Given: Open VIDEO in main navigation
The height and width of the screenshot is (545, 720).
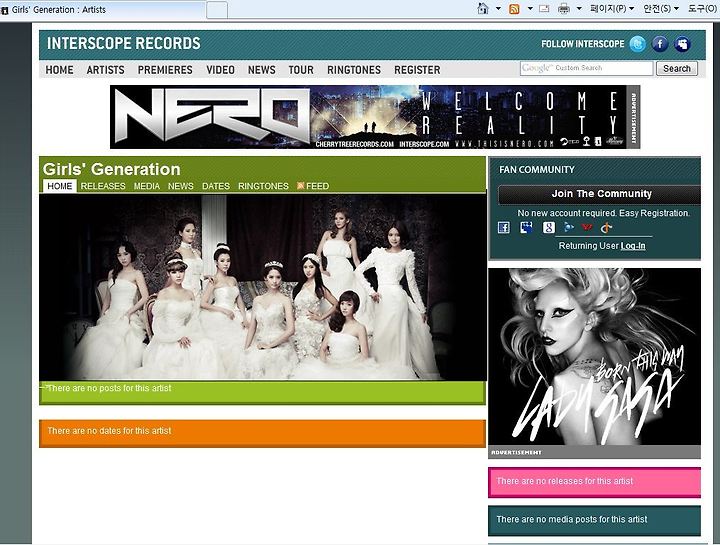Looking at the screenshot, I should [x=220, y=70].
